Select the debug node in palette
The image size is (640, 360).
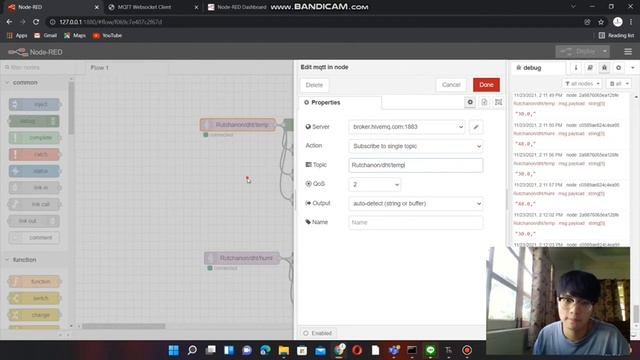[34, 121]
